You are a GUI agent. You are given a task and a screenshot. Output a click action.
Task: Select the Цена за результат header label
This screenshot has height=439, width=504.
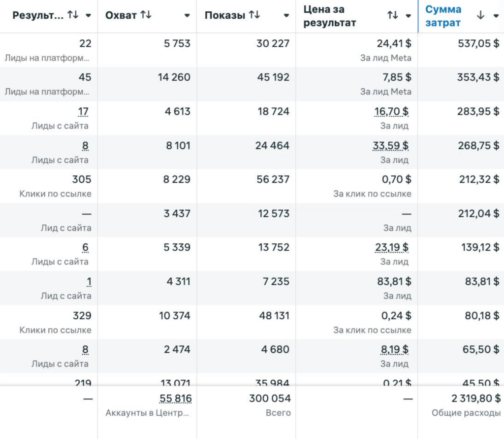click(330, 16)
